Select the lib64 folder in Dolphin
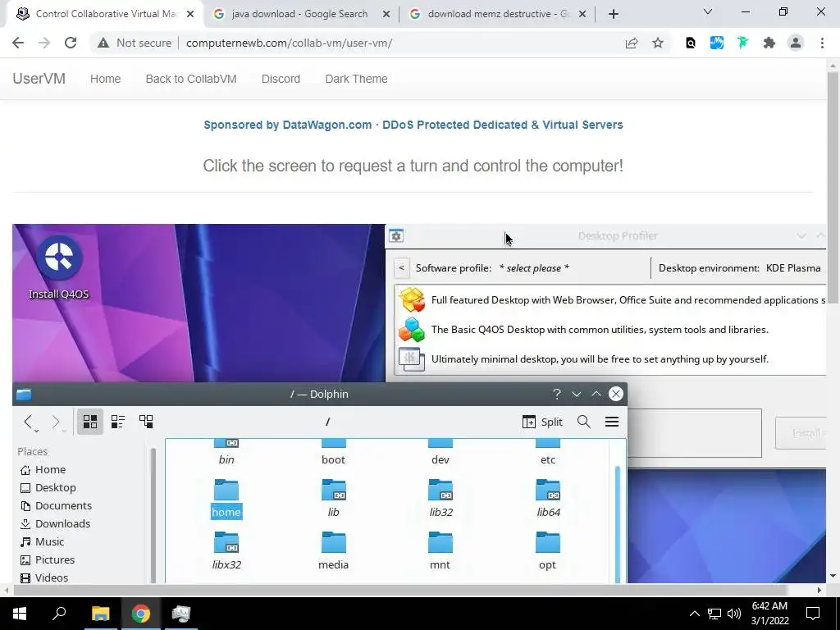840x630 pixels. [x=548, y=499]
